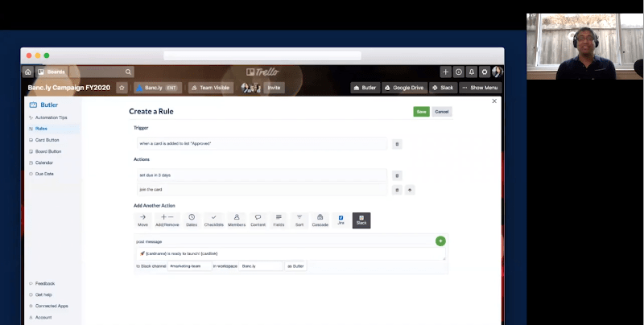Image resolution: width=644 pixels, height=325 pixels.
Task: Open Team Visible visibility setting
Action: pyautogui.click(x=212, y=88)
